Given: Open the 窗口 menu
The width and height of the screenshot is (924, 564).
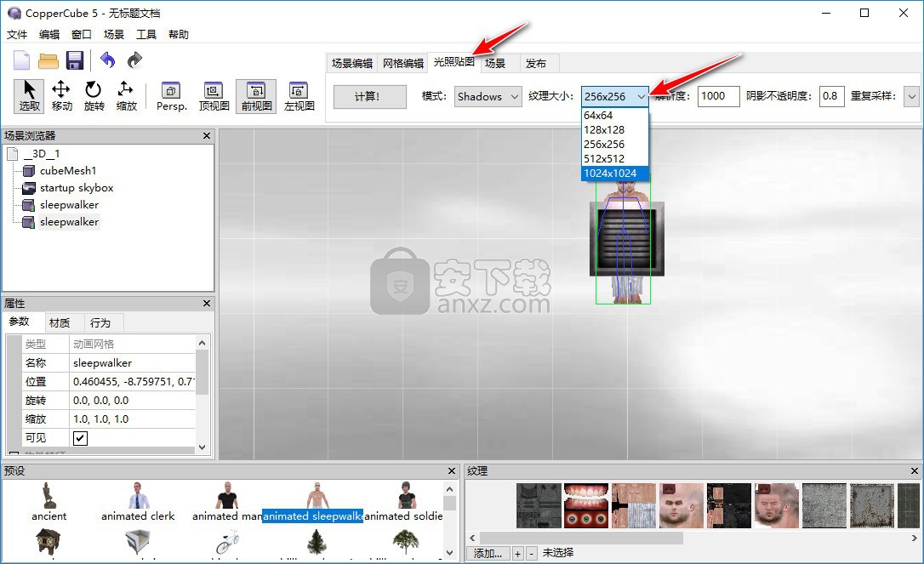Looking at the screenshot, I should coord(82,35).
